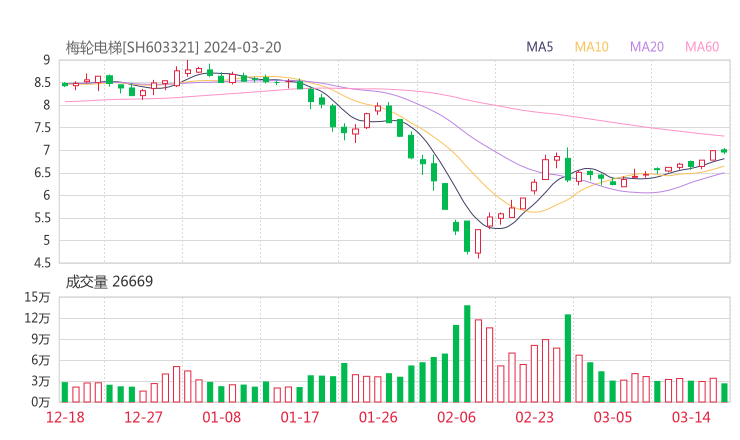This screenshot has width=740, height=440.
Task: Click the tallest green volume bar
Action: click(467, 354)
